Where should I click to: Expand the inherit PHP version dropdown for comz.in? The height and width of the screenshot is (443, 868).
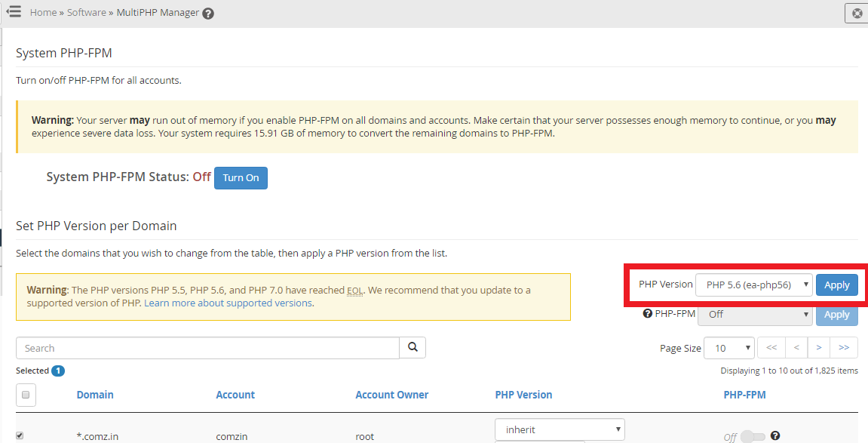[x=560, y=429]
